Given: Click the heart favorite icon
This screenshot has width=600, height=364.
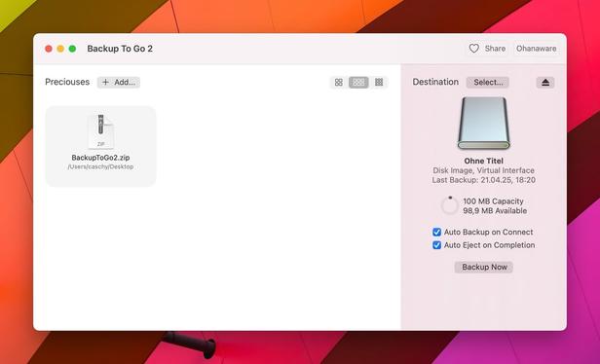Looking at the screenshot, I should pyautogui.click(x=473, y=49).
